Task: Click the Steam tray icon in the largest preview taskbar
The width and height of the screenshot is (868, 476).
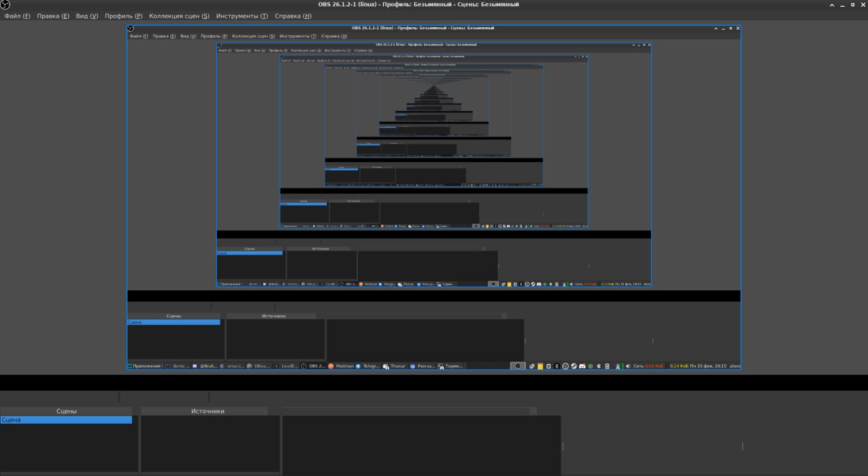Action: (x=574, y=366)
